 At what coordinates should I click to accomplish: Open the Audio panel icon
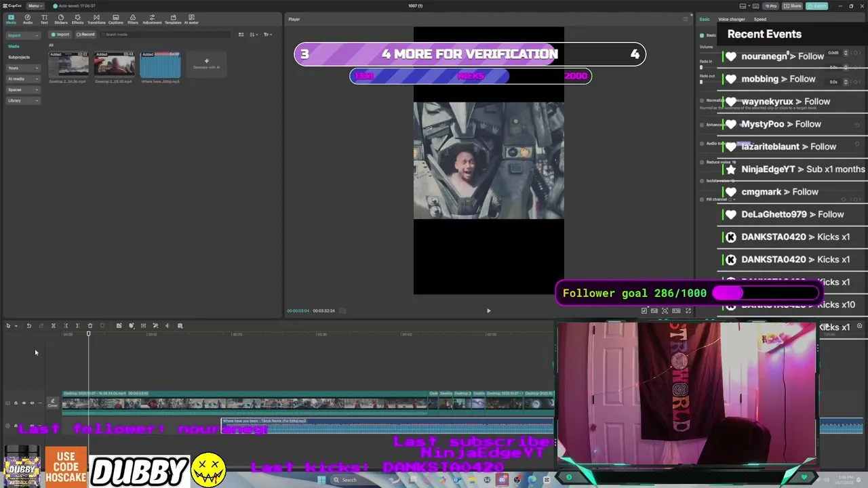pos(28,19)
